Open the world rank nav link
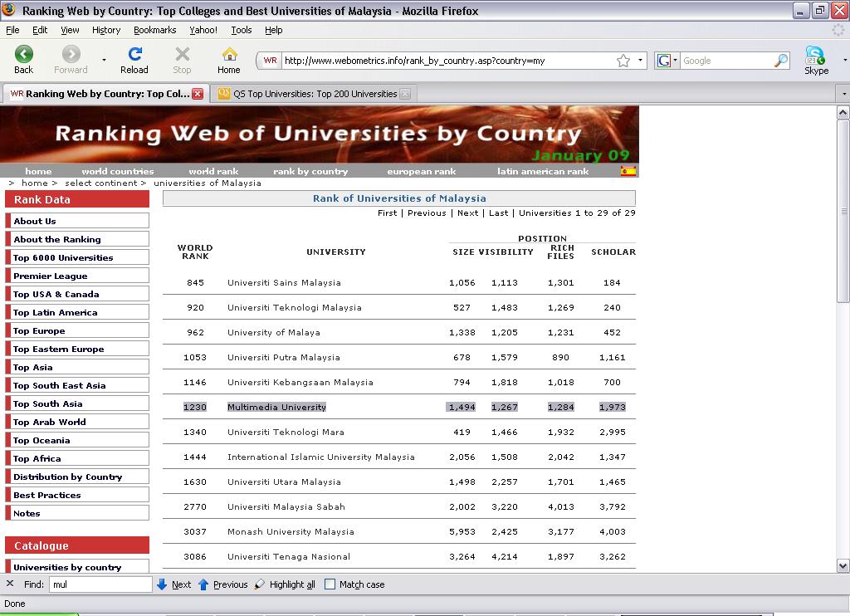This screenshot has height=616, width=850. coord(213,171)
